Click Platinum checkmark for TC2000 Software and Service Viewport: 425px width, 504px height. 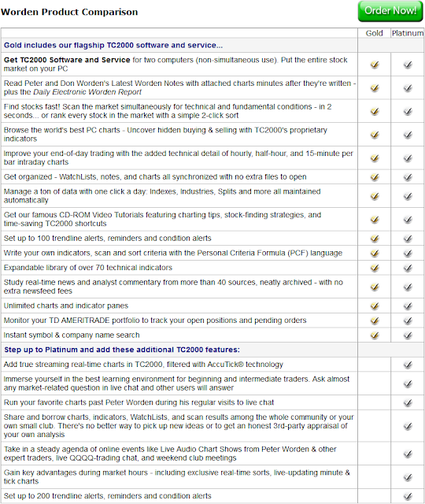pos(408,65)
